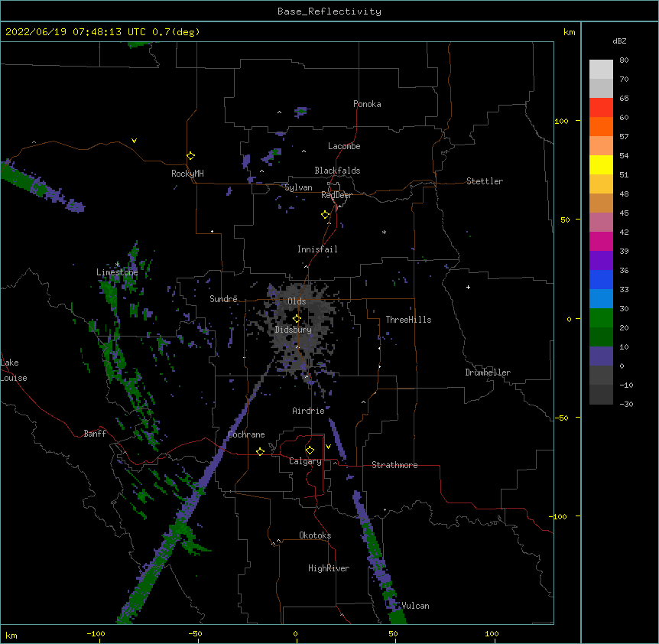Screen dimensions: 659x644
Task: Click the yellow station marker near RockyMH
Action: (190, 156)
